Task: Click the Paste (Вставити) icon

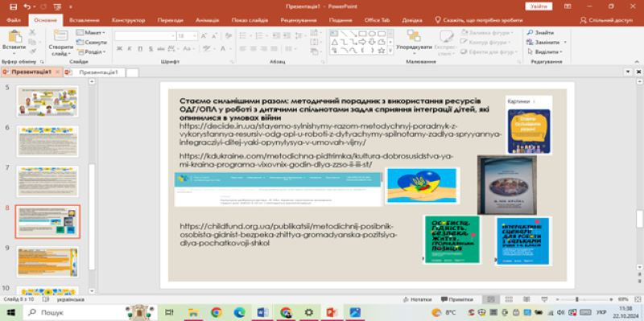Action: (x=14, y=37)
